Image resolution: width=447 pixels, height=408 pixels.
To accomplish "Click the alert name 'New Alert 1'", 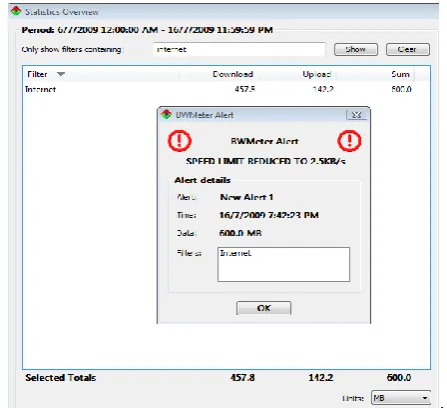I will coord(247,197).
